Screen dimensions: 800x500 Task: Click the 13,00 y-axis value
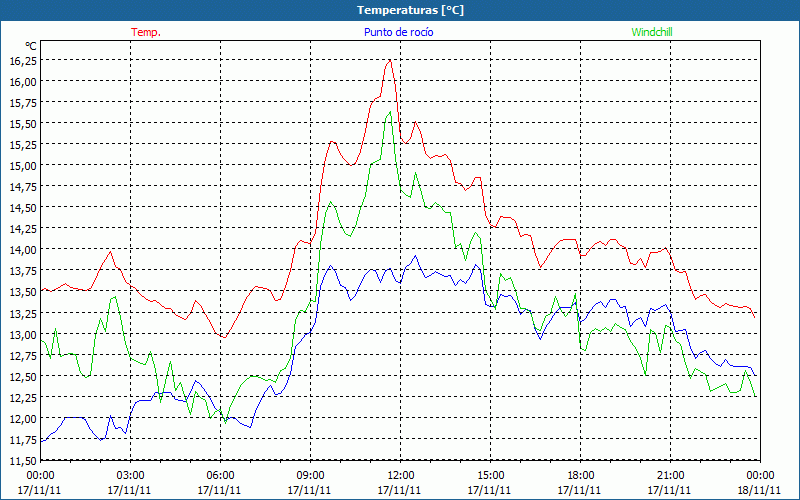(x=22, y=334)
